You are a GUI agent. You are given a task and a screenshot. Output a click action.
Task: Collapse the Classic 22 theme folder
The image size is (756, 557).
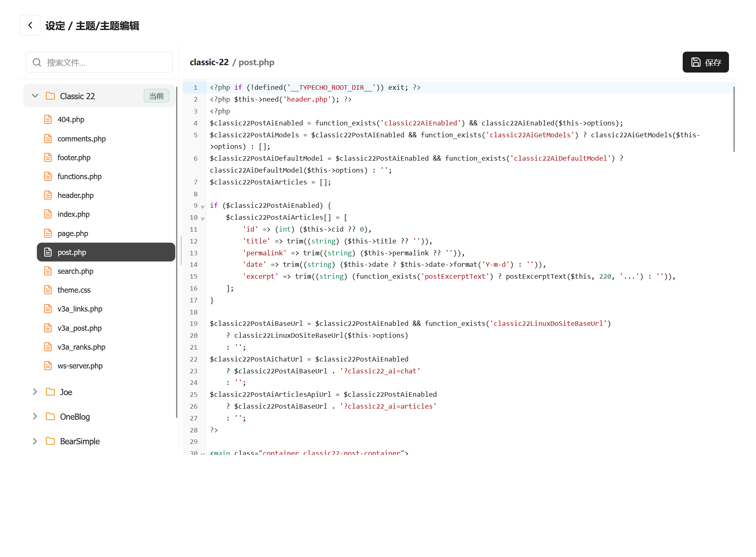point(35,96)
